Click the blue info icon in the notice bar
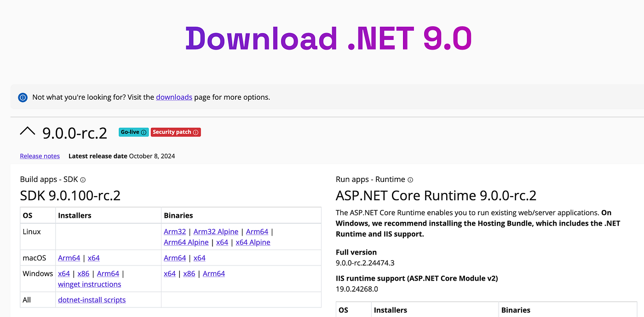The width and height of the screenshot is (644, 317). 23,97
